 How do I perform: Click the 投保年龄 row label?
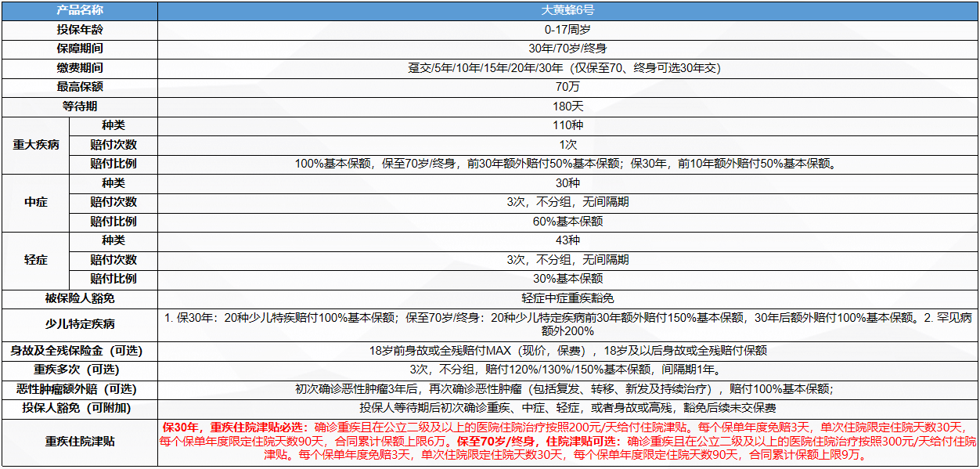pos(80,30)
